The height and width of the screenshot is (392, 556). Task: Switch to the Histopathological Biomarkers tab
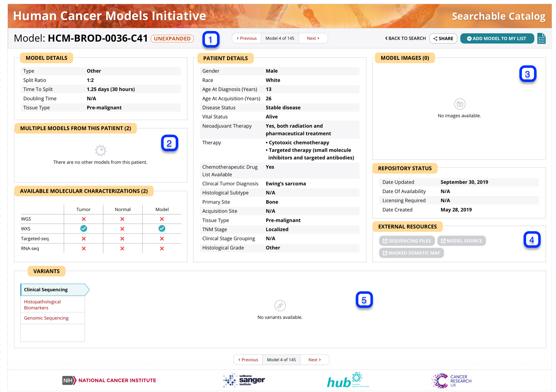point(42,305)
